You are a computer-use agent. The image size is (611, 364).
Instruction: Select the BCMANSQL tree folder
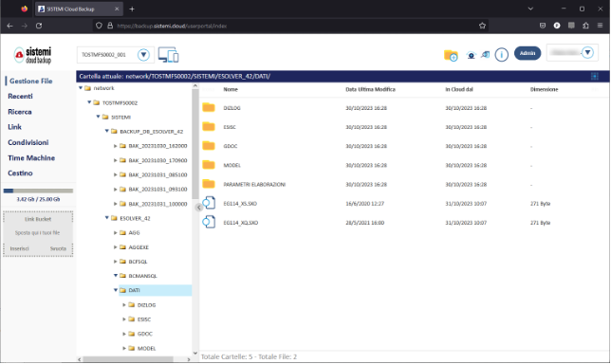(x=142, y=276)
